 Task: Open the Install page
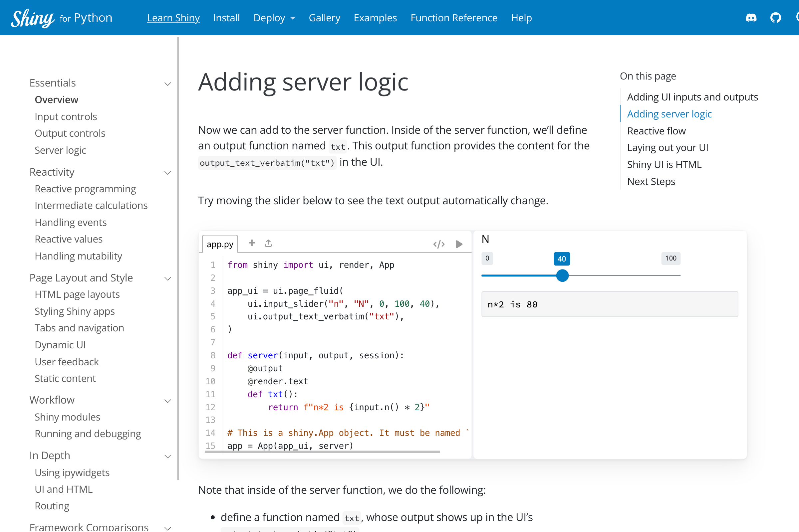click(x=226, y=18)
